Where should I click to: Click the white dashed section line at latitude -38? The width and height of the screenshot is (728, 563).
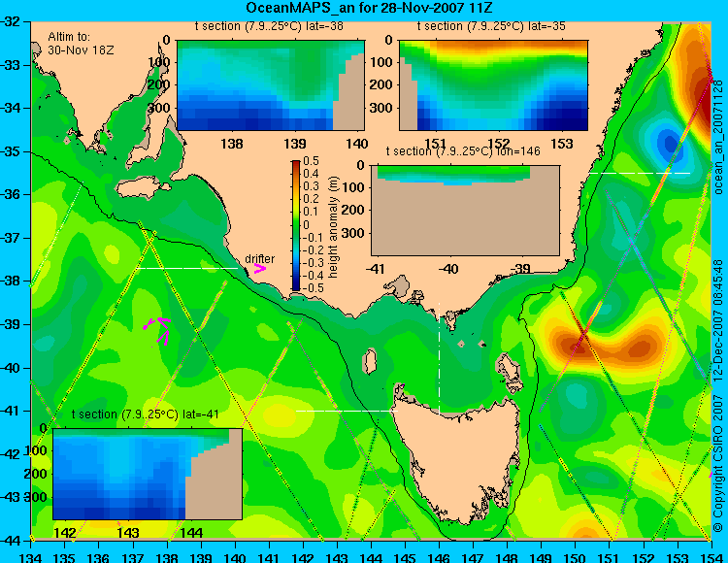tap(186, 268)
